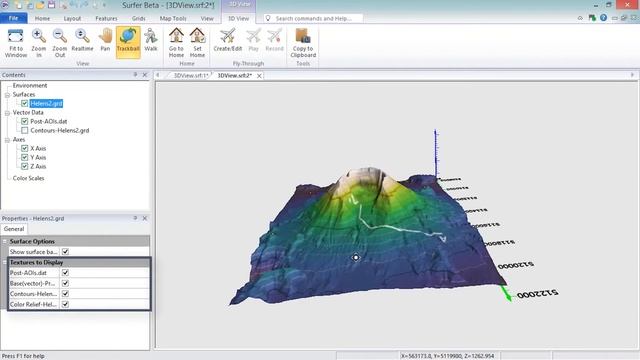The height and width of the screenshot is (360, 640).
Task: Toggle Post-AOIs.dat vector data checkbox
Action: (24, 122)
